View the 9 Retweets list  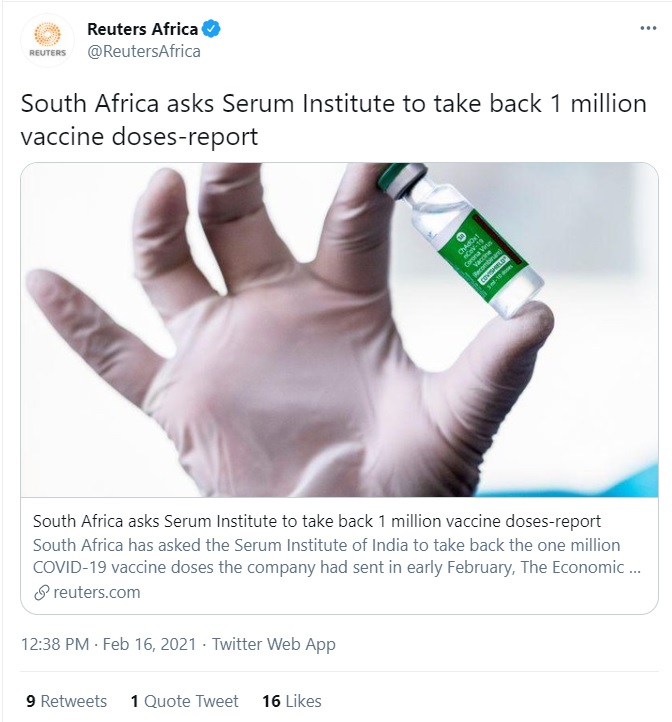(x=65, y=701)
